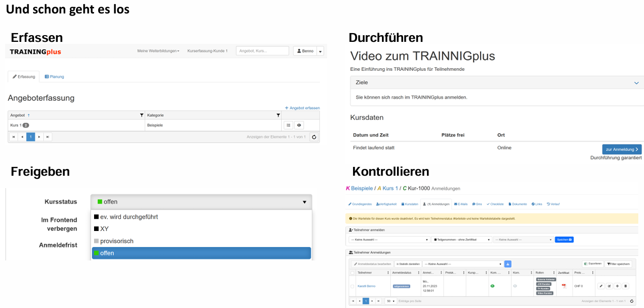
Task: Click the zur Anmeldung button
Action: point(622,149)
